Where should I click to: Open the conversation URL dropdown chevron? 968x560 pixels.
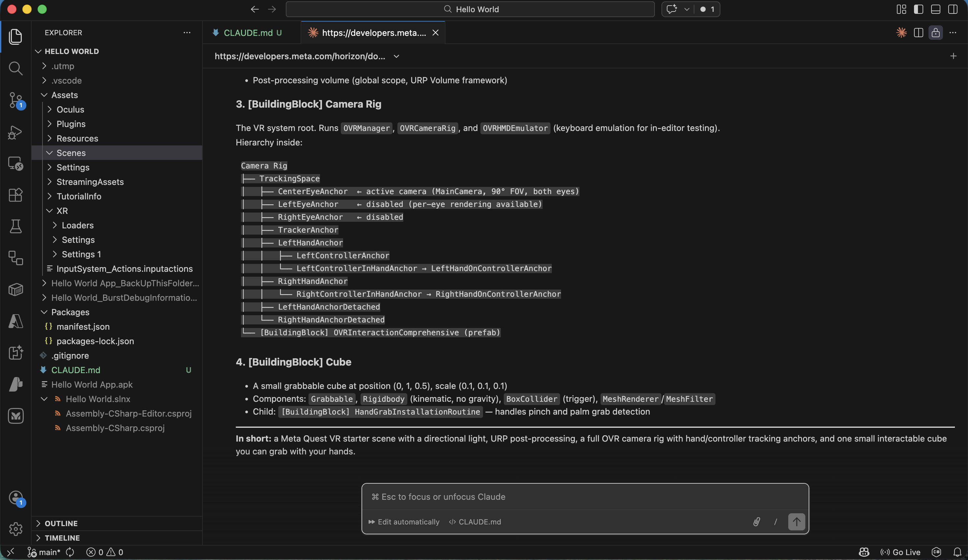[396, 56]
